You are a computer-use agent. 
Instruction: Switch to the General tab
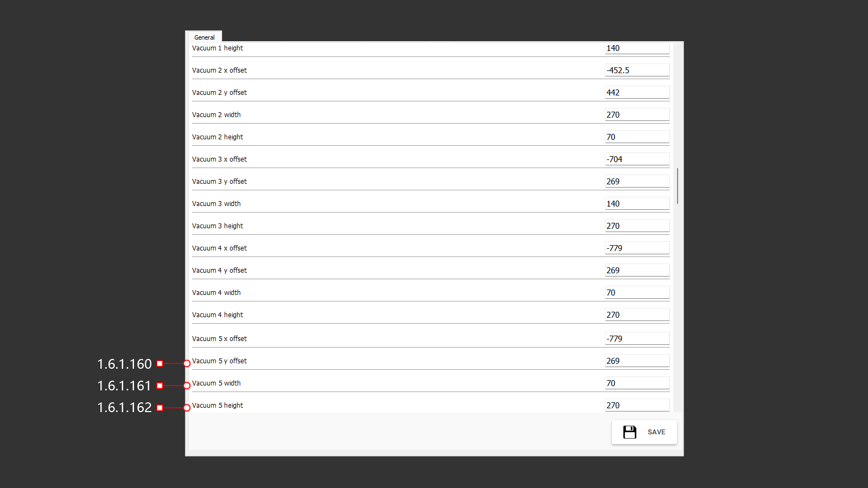[204, 37]
